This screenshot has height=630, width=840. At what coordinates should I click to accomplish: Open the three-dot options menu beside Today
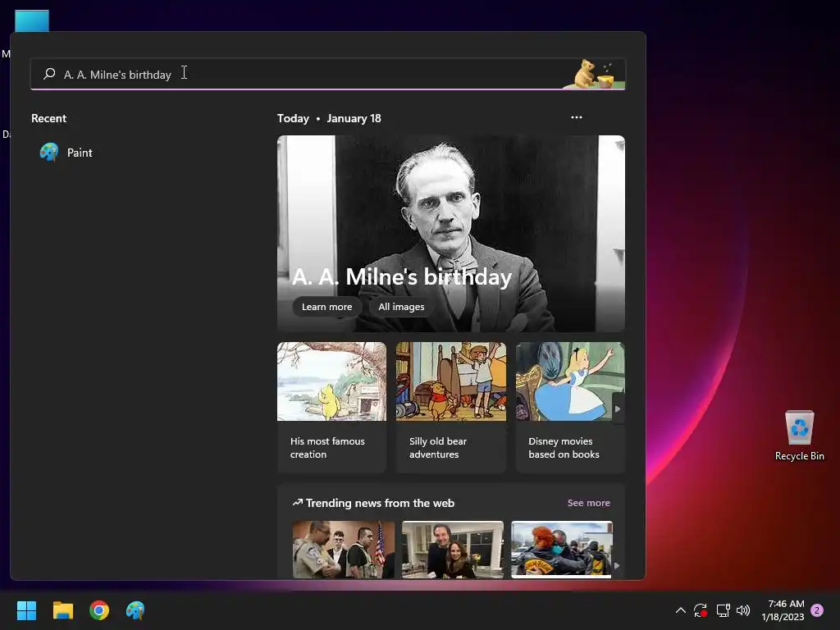(577, 117)
